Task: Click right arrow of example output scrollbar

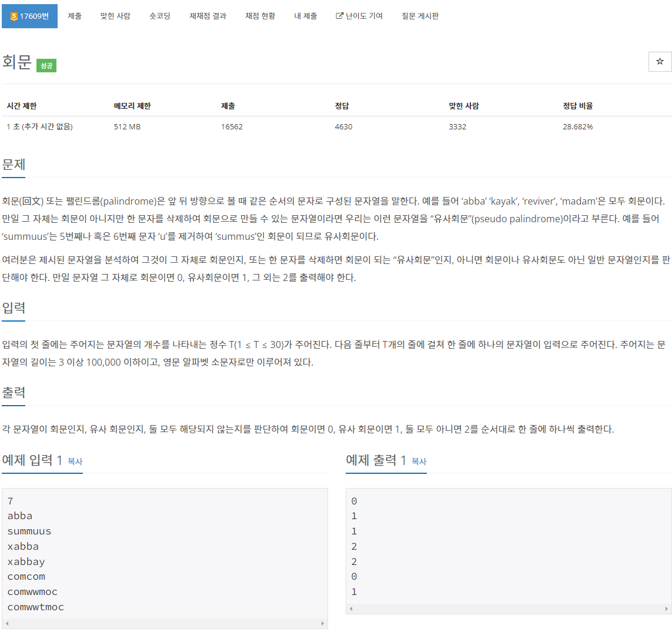Action: (x=667, y=608)
